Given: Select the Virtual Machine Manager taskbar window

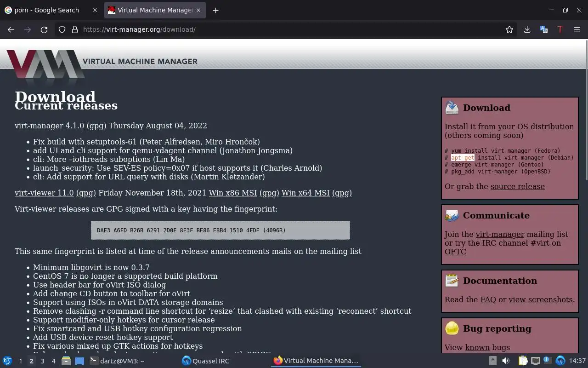Looking at the screenshot, I should (316, 361).
